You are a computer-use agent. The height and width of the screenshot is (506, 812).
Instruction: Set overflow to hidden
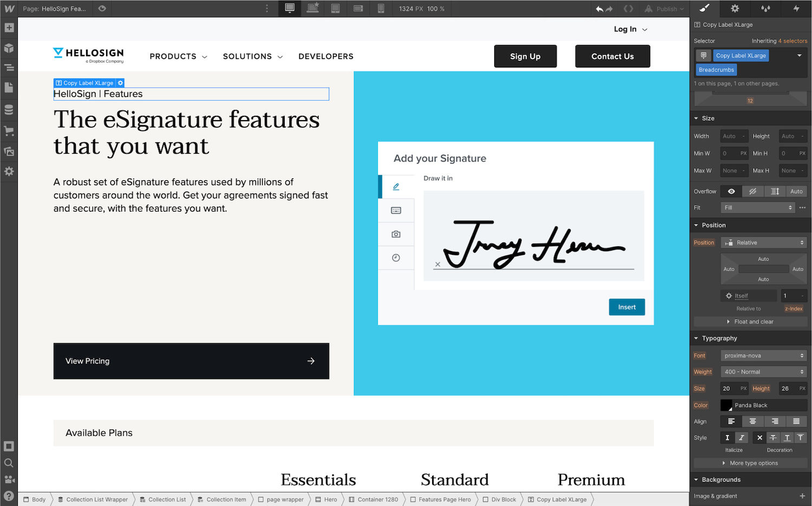click(x=752, y=191)
